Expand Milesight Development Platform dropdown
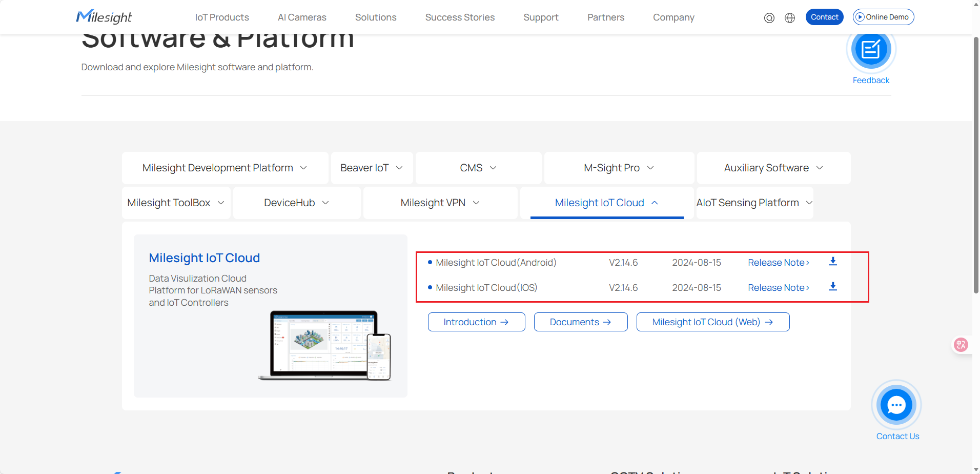Image resolution: width=980 pixels, height=474 pixels. click(224, 168)
